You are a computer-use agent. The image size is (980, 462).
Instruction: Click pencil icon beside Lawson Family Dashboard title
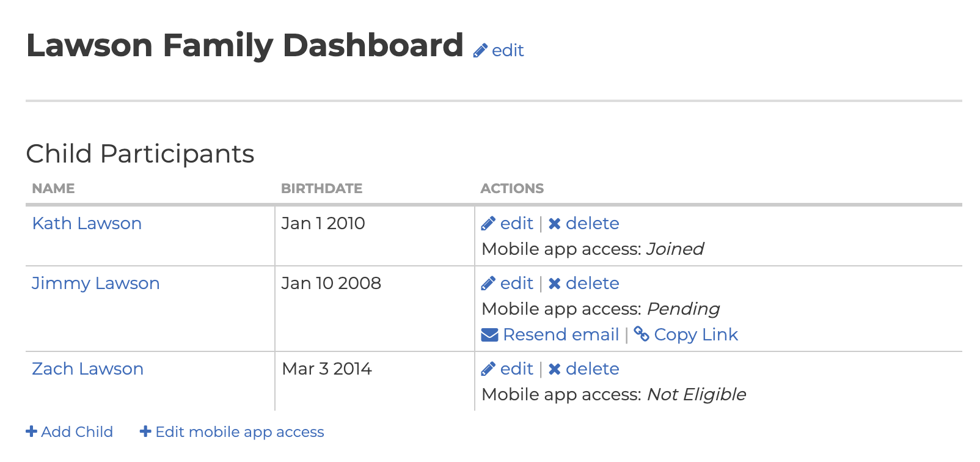coord(480,50)
